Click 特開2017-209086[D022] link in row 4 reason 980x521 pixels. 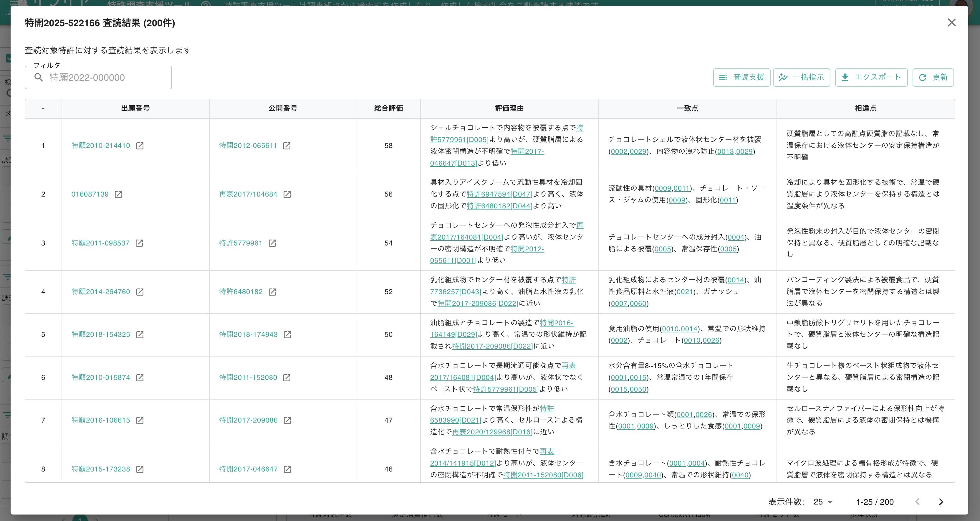pyautogui.click(x=478, y=304)
